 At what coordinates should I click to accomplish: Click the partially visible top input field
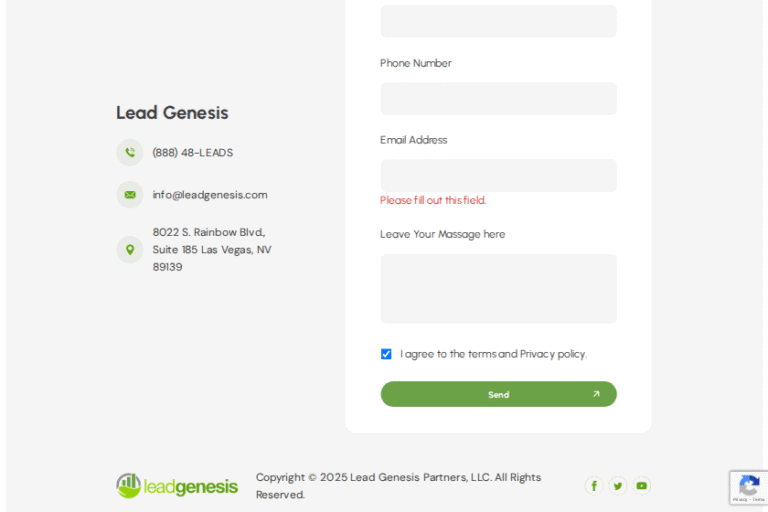click(498, 21)
